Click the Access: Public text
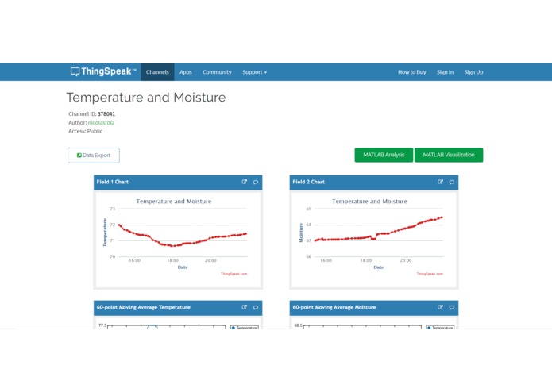 click(x=85, y=131)
